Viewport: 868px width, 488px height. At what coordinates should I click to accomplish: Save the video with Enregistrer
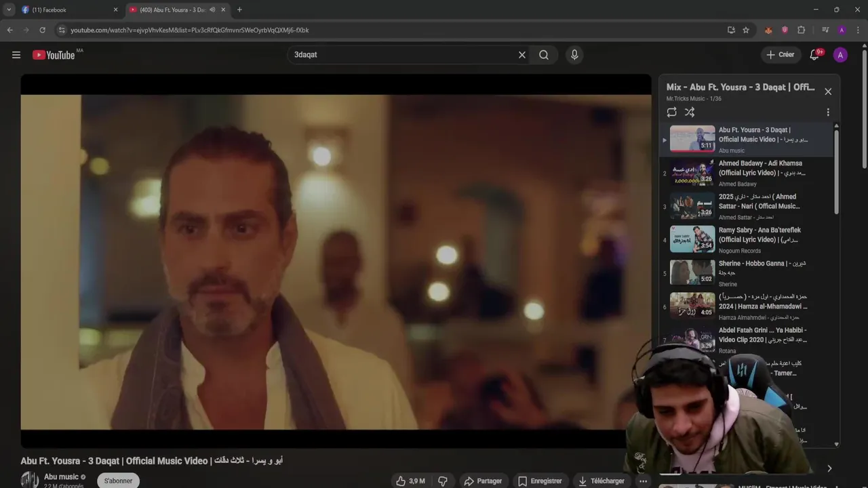coord(540,481)
